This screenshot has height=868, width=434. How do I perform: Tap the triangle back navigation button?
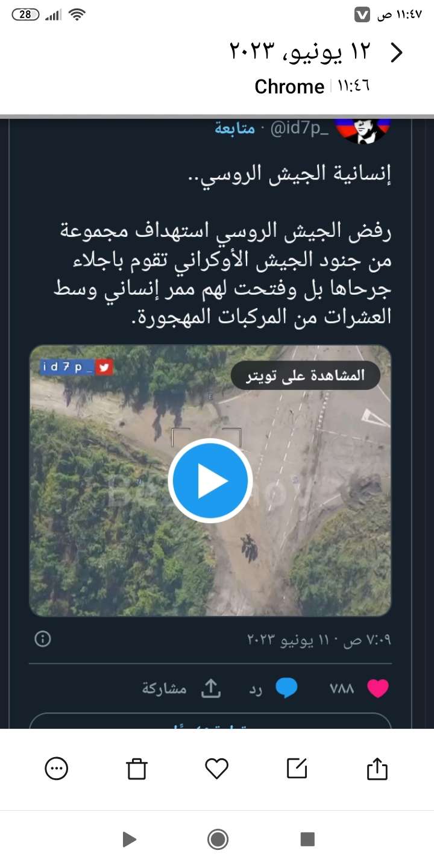tap(128, 839)
